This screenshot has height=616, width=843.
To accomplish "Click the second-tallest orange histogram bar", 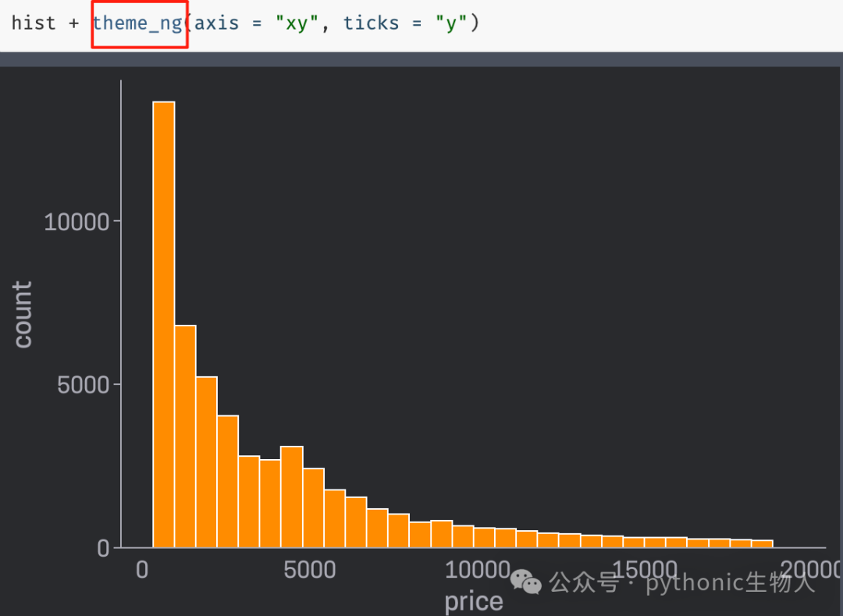I will (x=185, y=436).
